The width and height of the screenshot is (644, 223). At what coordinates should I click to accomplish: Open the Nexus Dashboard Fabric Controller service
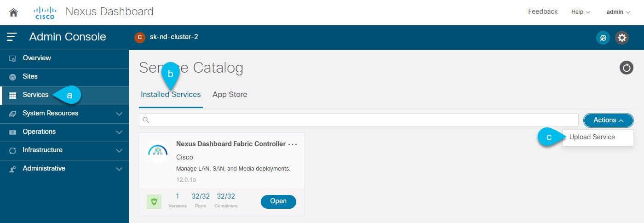click(278, 201)
